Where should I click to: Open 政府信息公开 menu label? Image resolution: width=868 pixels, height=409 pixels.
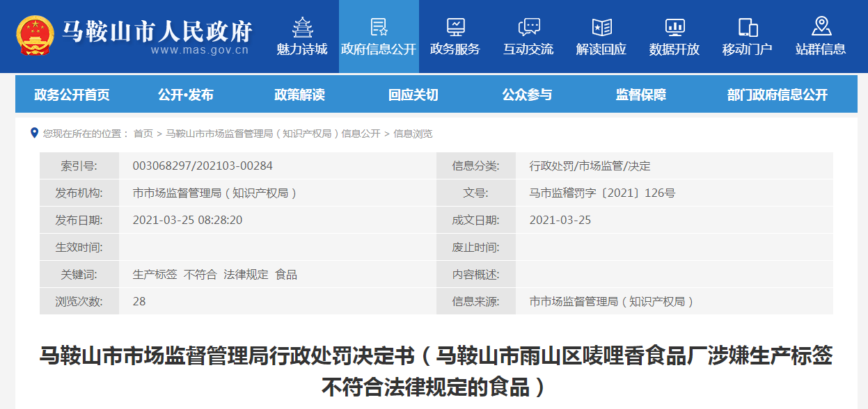379,49
